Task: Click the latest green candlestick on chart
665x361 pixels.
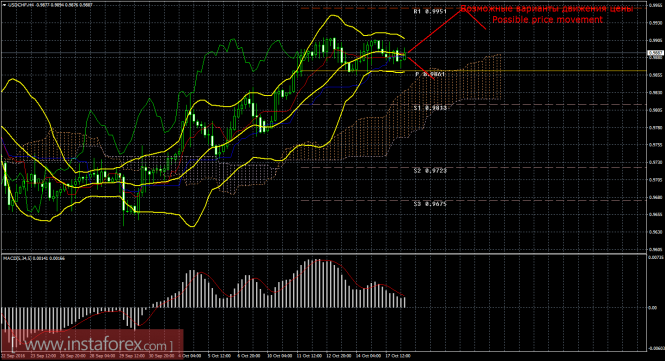Action: [405, 54]
